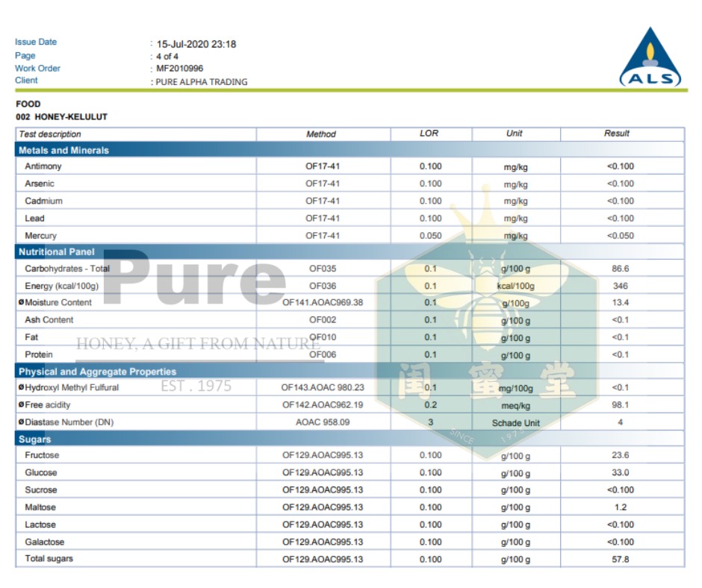Click the AOAC 958.09 method cell
Screen dimensions: 702x588
pos(323,422)
